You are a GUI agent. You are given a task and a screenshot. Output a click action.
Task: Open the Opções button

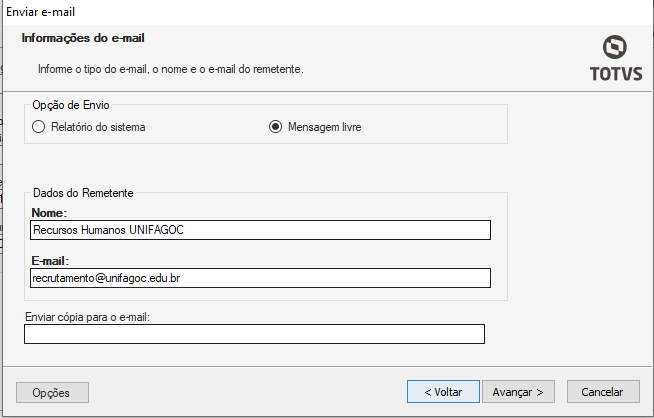[52, 392]
